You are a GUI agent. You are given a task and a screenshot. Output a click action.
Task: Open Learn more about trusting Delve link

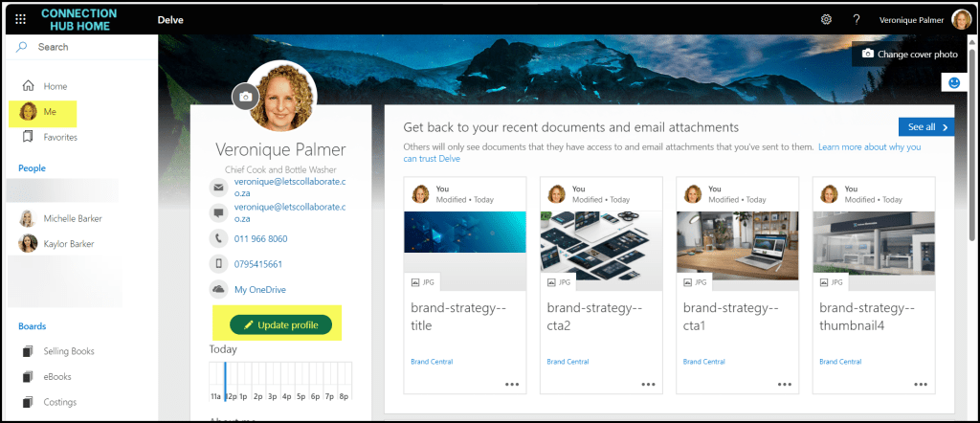[x=662, y=153]
